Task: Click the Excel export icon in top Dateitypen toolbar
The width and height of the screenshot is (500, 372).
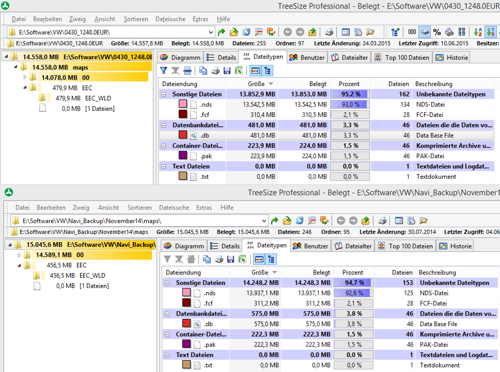Action: (239, 71)
